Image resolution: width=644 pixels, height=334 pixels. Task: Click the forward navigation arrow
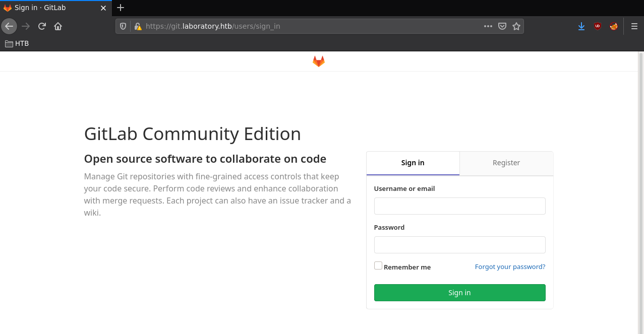(26, 26)
